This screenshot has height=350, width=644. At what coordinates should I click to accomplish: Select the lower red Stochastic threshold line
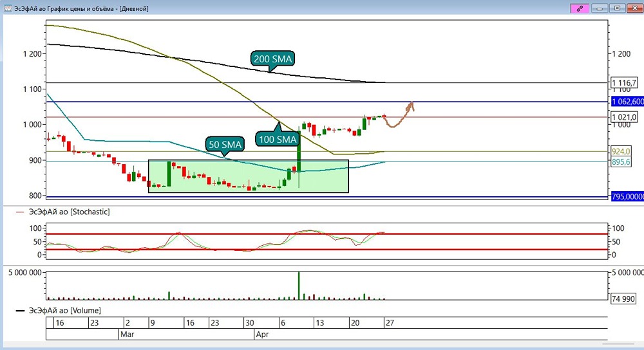point(327,250)
